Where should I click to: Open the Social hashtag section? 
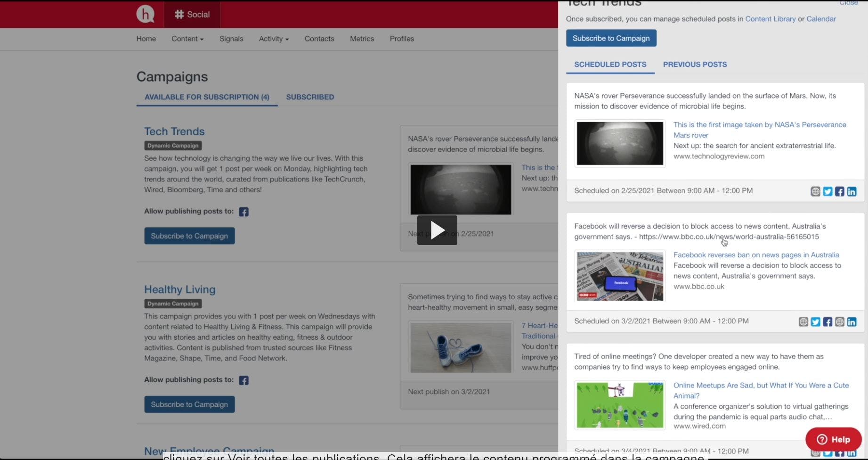click(192, 15)
